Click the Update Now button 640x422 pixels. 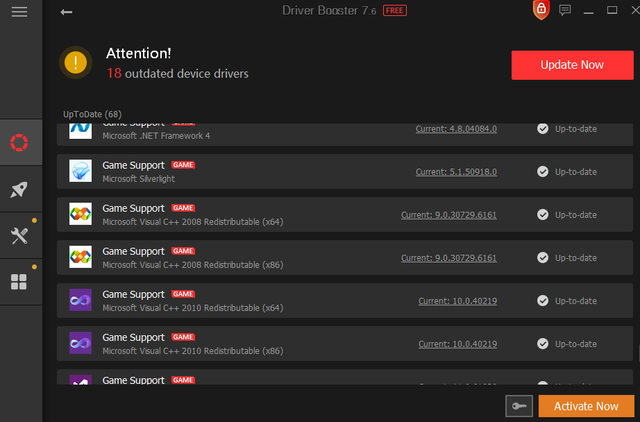[572, 65]
